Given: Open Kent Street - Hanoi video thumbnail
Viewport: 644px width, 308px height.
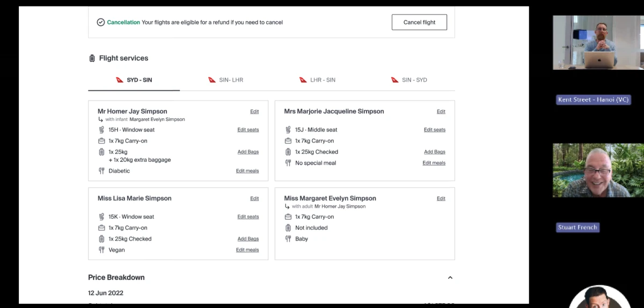Looking at the screenshot, I should pos(598,42).
